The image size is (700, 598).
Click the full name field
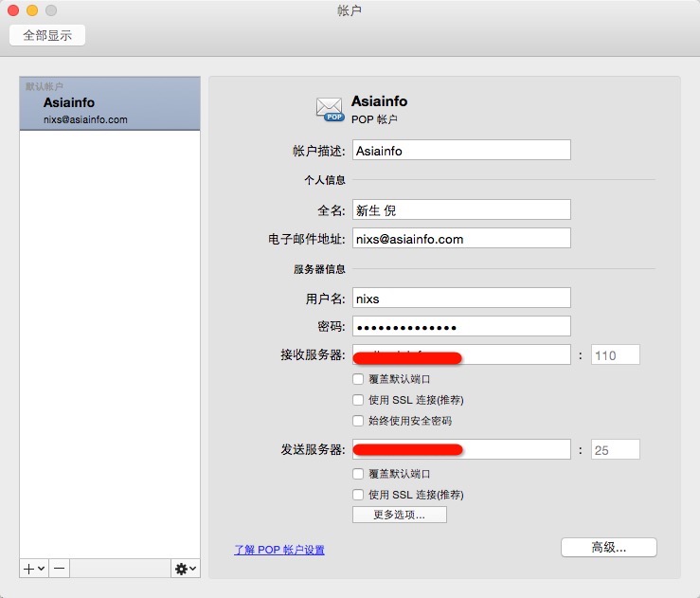pos(461,209)
